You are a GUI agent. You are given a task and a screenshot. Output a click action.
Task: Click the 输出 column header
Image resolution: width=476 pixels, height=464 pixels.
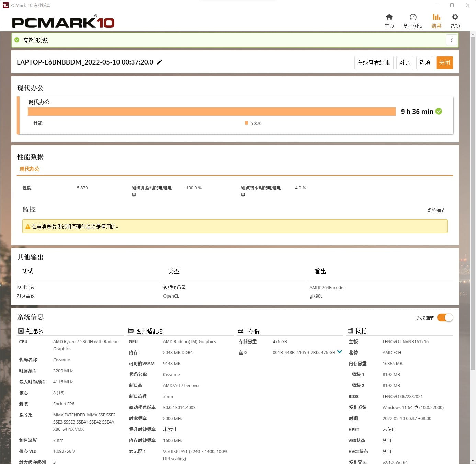320,271
